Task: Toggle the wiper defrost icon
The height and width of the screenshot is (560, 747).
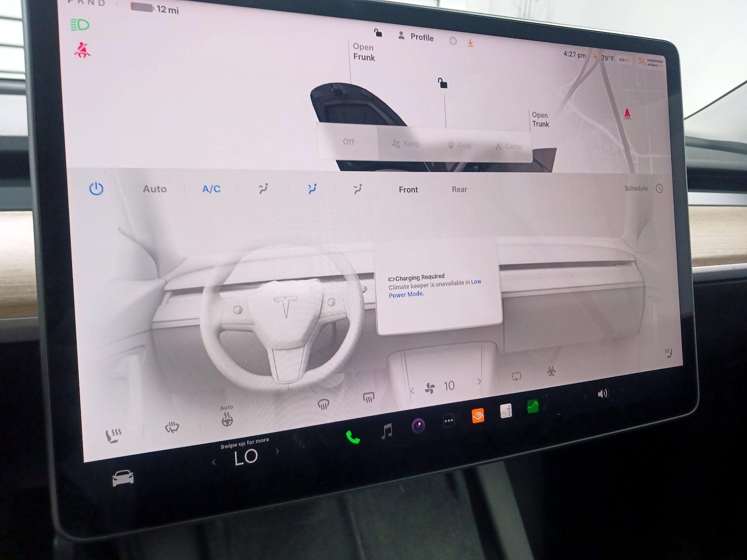Action: tap(172, 427)
